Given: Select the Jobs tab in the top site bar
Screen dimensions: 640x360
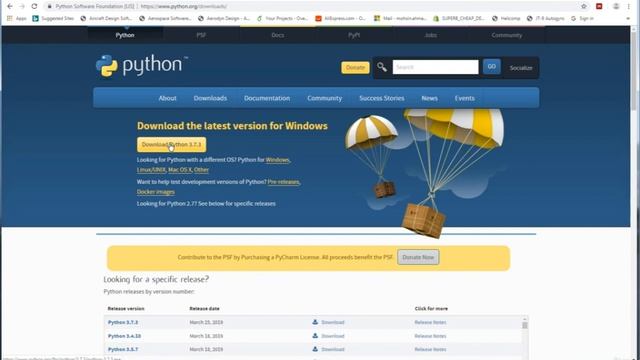Looking at the screenshot, I should [430, 35].
